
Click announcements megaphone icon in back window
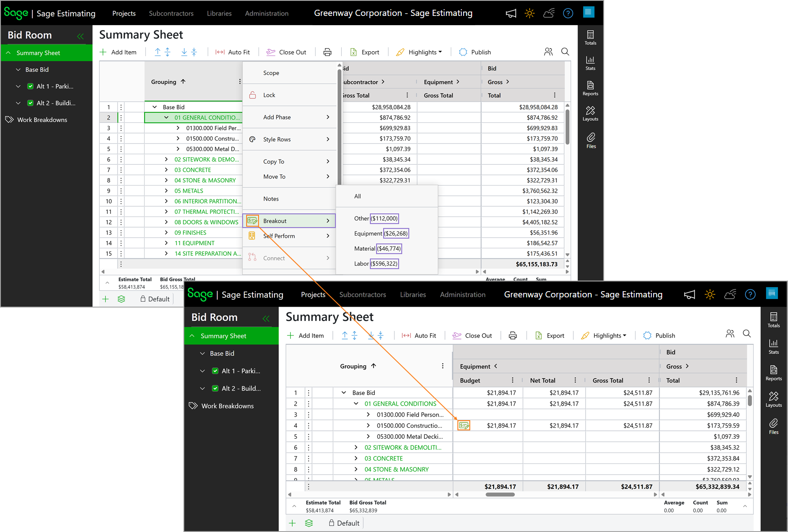511,13
